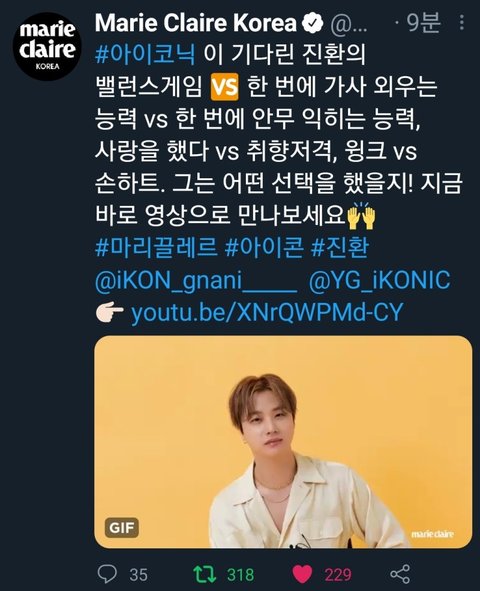This screenshot has height=591, width=480.
Task: Open the reply comment icon
Action: point(107,574)
